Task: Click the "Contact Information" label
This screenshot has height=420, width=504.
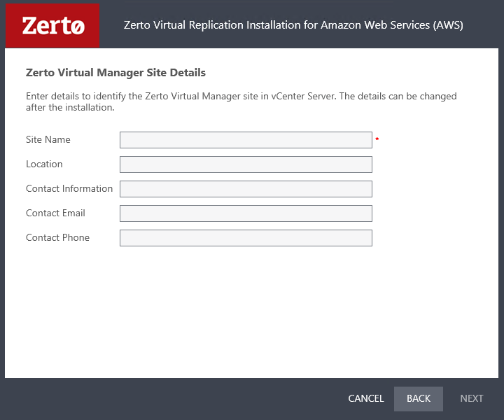Action: point(69,188)
